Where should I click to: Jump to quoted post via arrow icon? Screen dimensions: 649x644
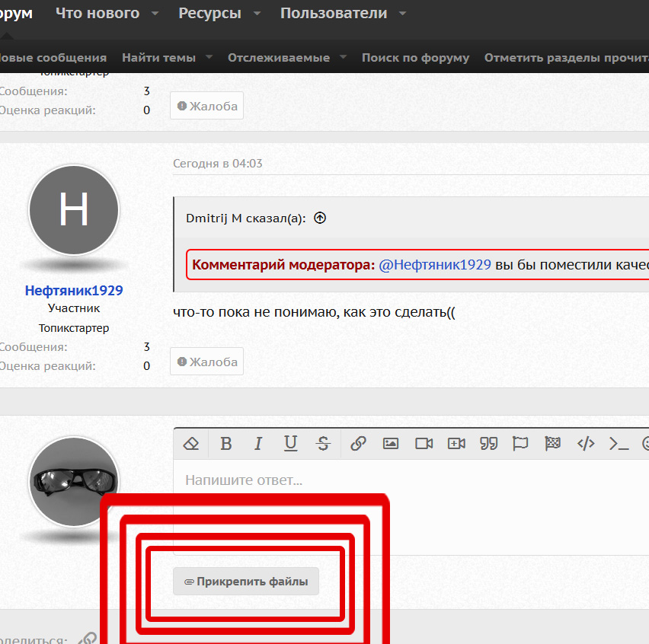[320, 218]
